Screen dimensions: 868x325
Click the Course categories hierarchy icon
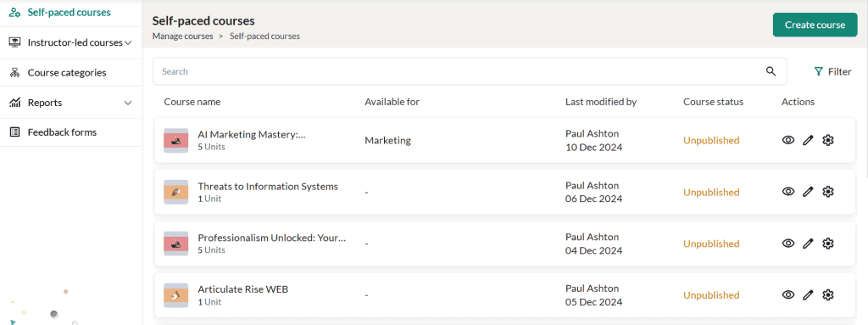[x=15, y=73]
